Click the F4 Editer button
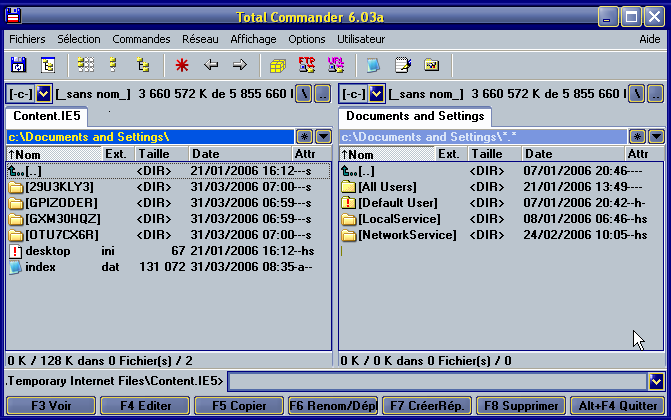Image resolution: width=671 pixels, height=420 pixels. pos(145,405)
